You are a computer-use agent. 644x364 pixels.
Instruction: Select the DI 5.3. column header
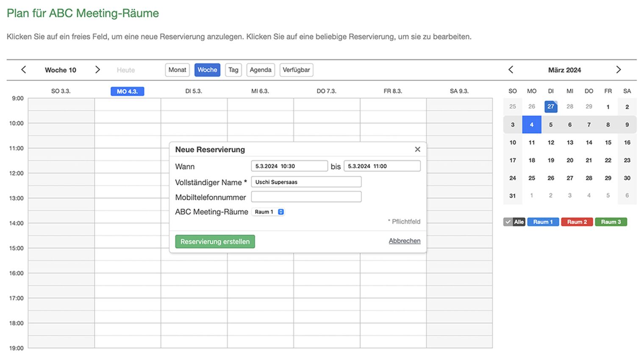pos(194,91)
